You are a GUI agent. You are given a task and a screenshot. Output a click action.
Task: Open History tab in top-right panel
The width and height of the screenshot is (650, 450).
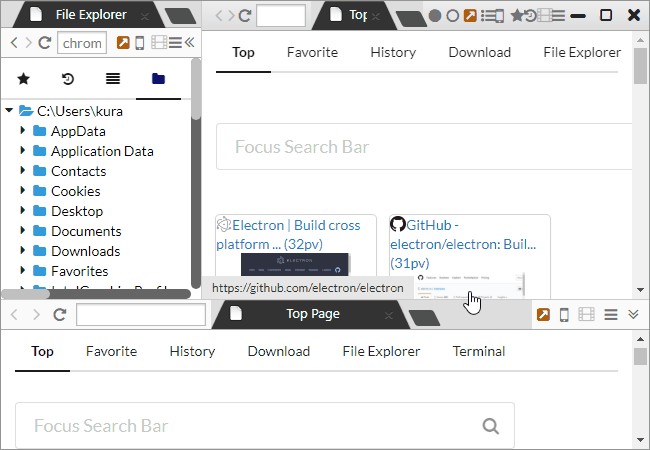(393, 52)
